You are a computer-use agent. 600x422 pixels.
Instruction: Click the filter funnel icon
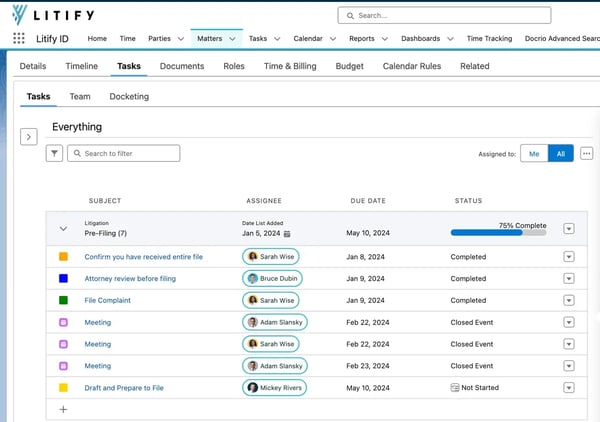click(54, 153)
